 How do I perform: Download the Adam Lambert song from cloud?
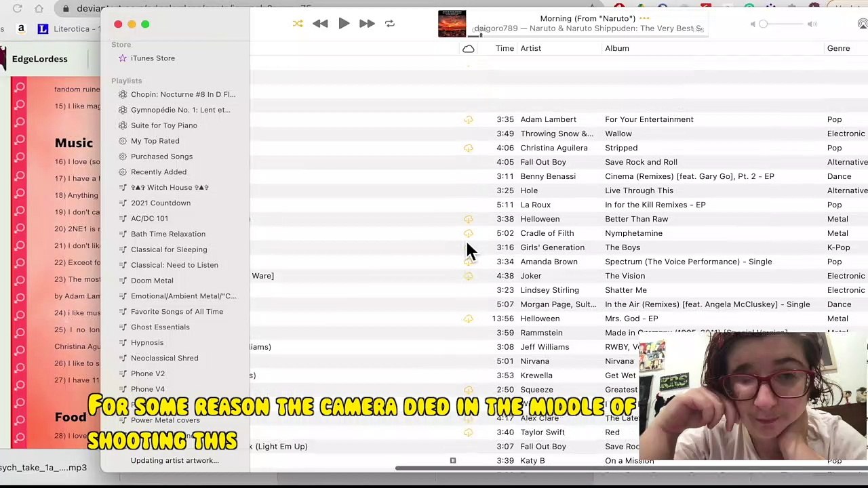point(468,120)
